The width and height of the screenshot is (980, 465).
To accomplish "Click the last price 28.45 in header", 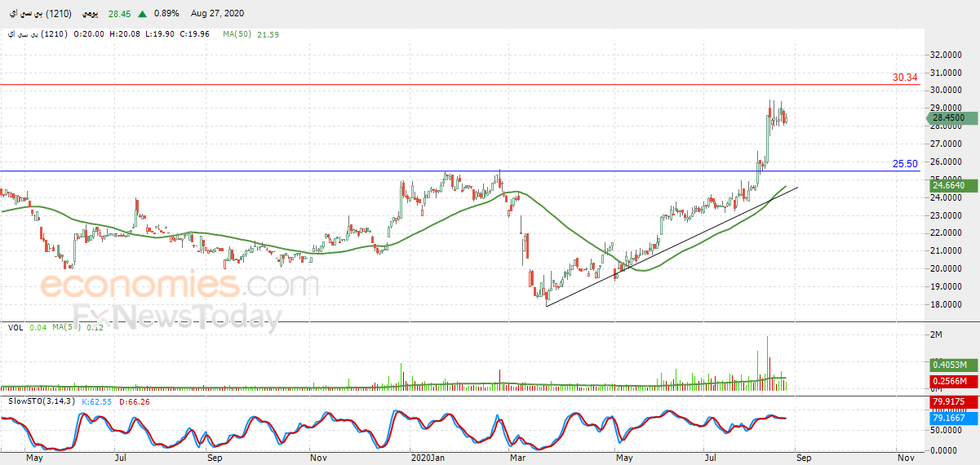I will tap(121, 14).
